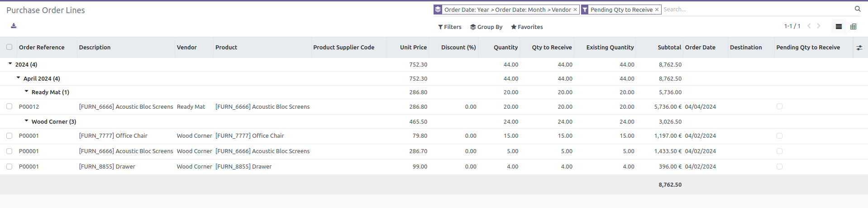Go to next page arrow

819,26
